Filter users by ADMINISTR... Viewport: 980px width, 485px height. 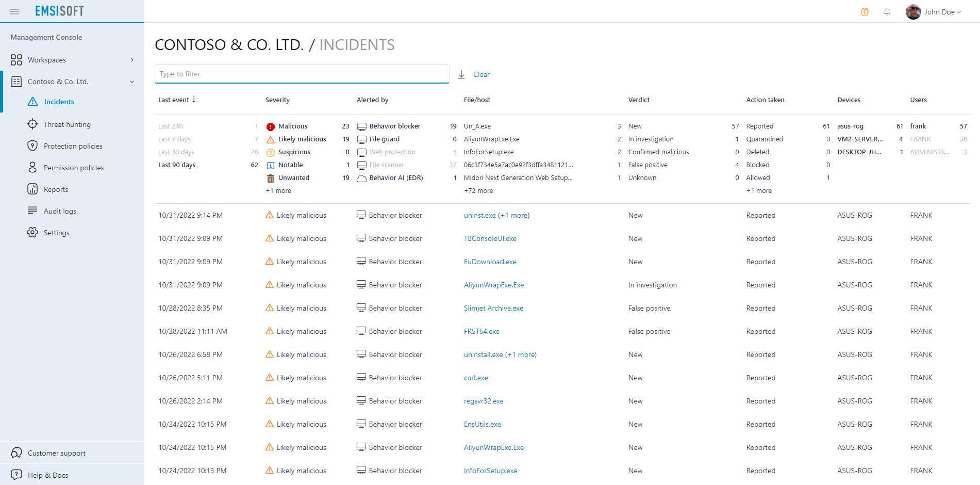pos(929,152)
